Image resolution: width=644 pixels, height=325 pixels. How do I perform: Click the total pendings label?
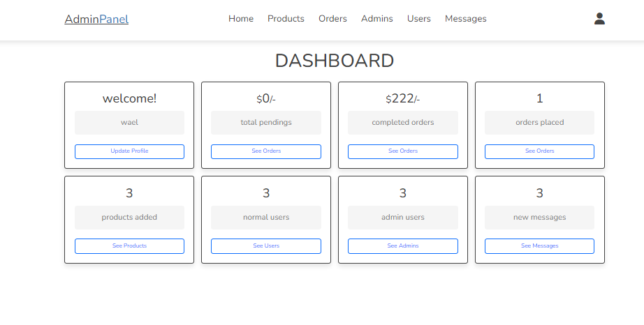click(266, 123)
